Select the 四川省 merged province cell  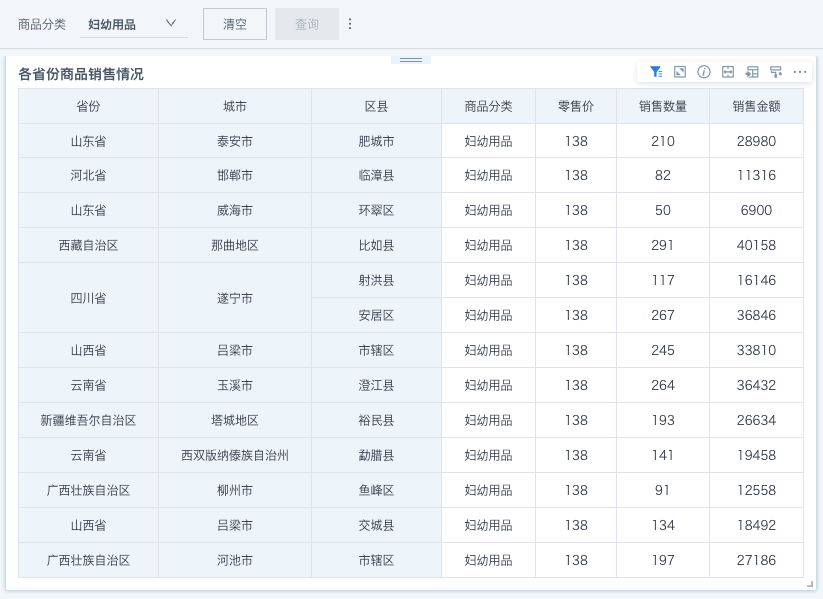[88, 298]
